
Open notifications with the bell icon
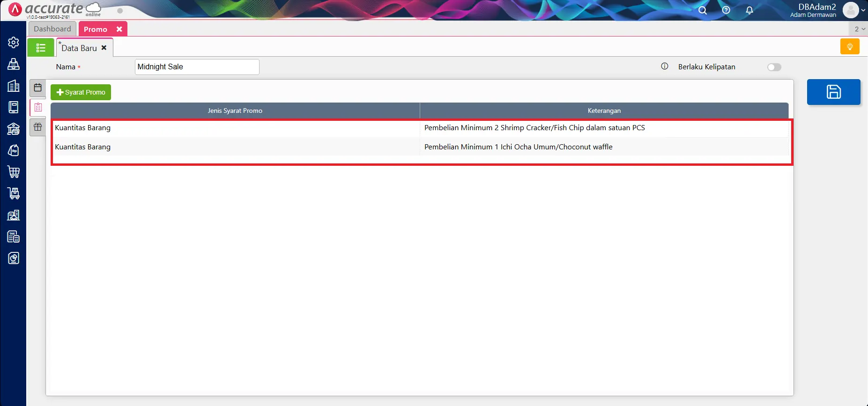click(x=749, y=10)
